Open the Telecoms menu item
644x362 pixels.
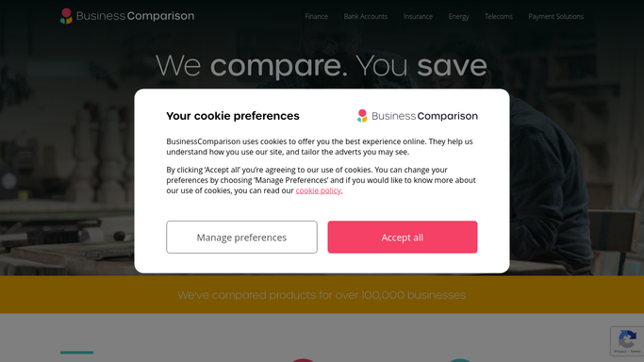tap(498, 16)
